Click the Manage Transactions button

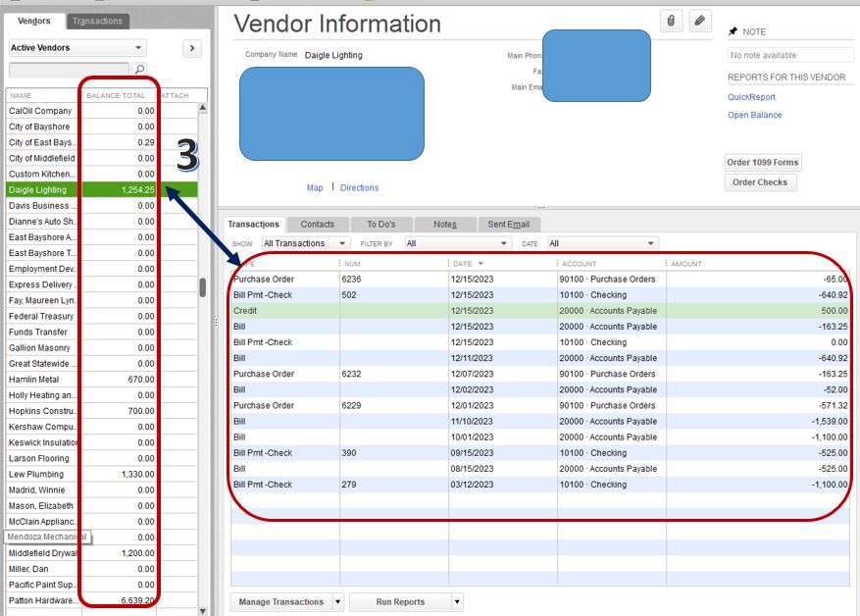pyautogui.click(x=281, y=601)
